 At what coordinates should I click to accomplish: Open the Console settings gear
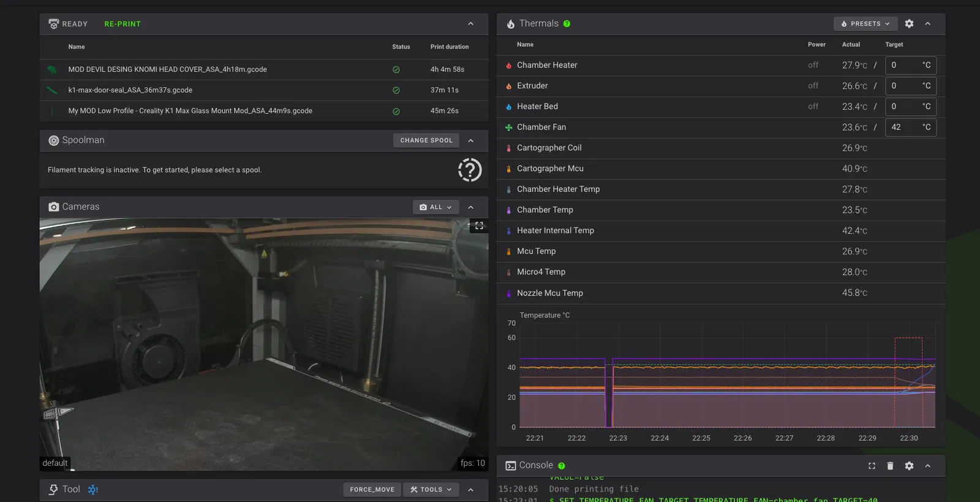pos(909,466)
